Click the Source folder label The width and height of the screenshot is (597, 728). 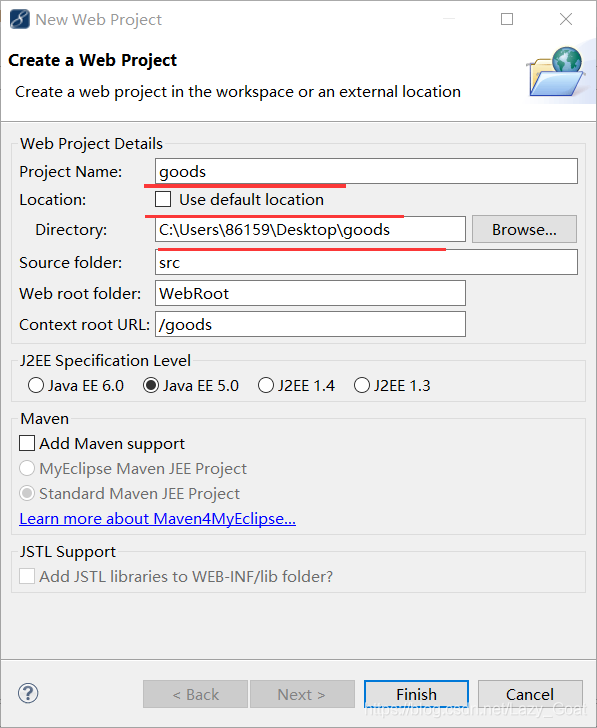71,263
